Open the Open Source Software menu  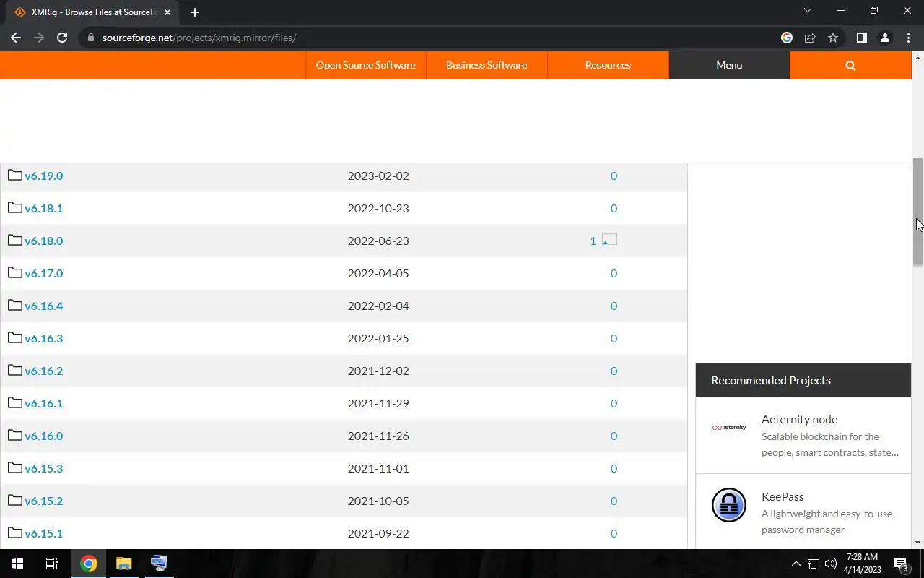click(x=365, y=65)
